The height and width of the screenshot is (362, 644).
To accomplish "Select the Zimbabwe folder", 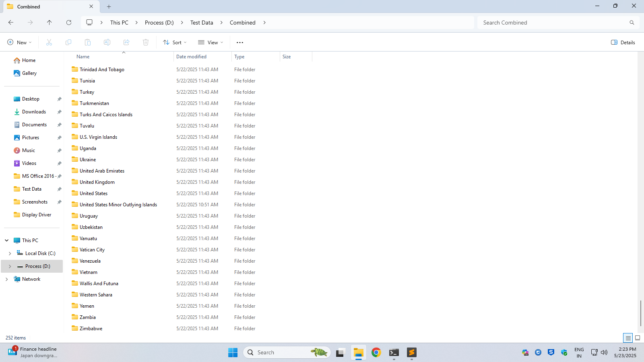I will (91, 329).
